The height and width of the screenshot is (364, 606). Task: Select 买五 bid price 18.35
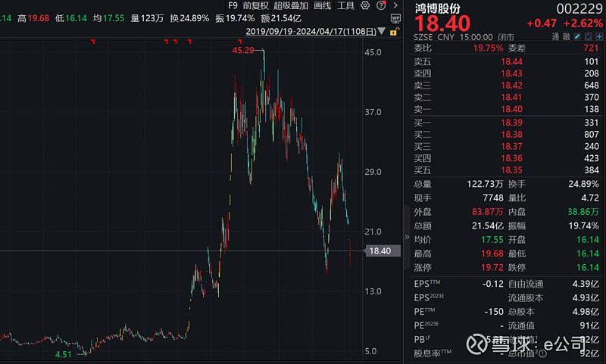click(x=511, y=170)
